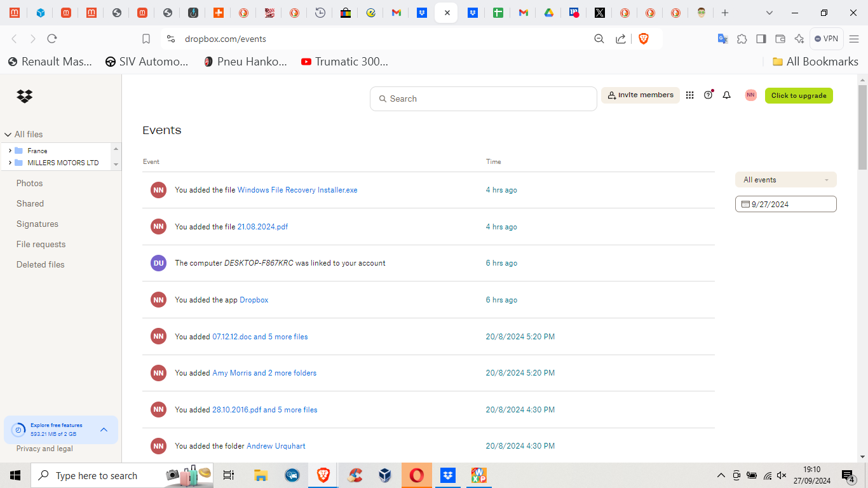Open Deleted files in sidebar

(41, 264)
